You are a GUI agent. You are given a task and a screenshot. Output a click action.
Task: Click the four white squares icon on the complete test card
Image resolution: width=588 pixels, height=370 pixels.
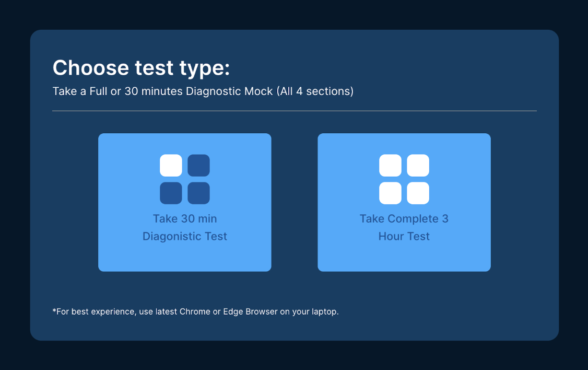click(x=404, y=179)
